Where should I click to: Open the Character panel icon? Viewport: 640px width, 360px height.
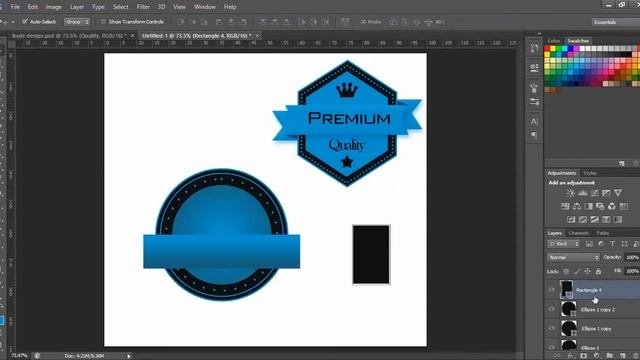[x=534, y=121]
